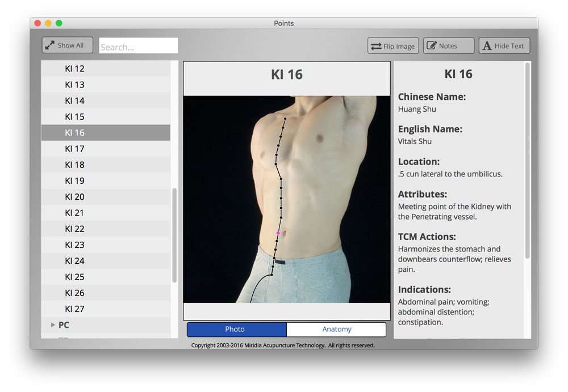Click the KI 16 heading in details panel
Image resolution: width=568 pixels, height=392 pixels.
pos(458,74)
